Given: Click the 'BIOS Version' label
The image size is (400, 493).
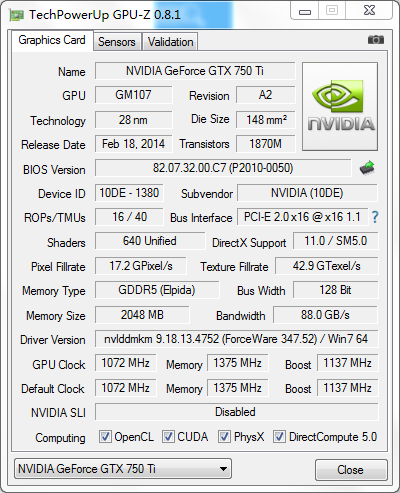Looking at the screenshot, I should coord(54,170).
